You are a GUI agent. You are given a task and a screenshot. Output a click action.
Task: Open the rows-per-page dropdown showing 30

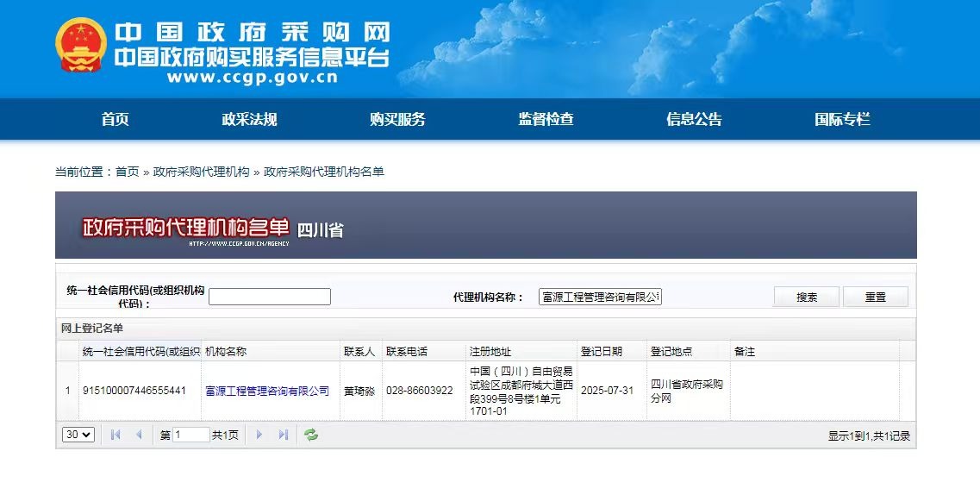[x=78, y=435]
